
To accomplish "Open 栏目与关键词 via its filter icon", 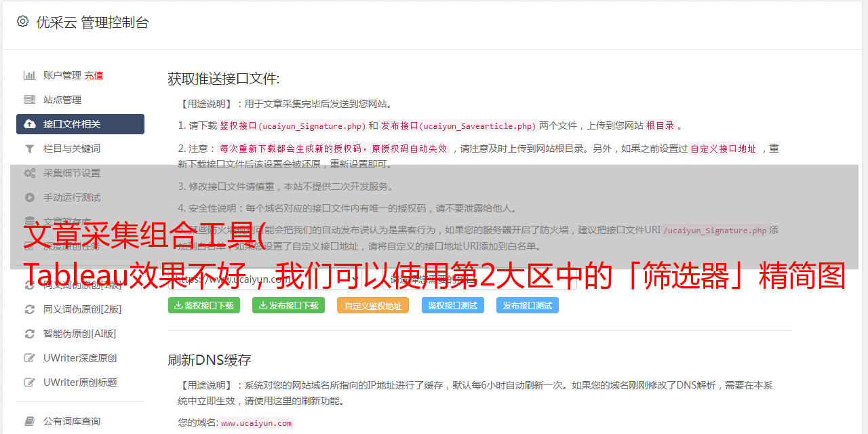I will (30, 149).
